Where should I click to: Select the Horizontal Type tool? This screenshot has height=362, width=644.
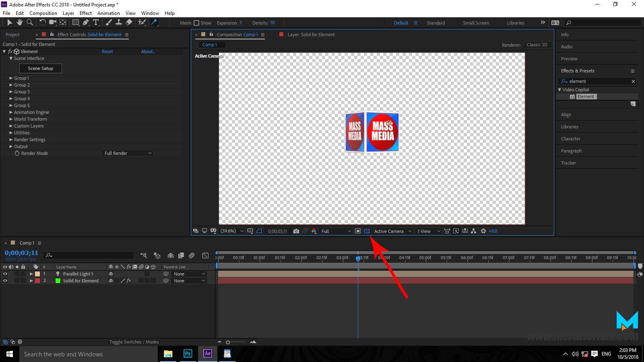tap(96, 23)
